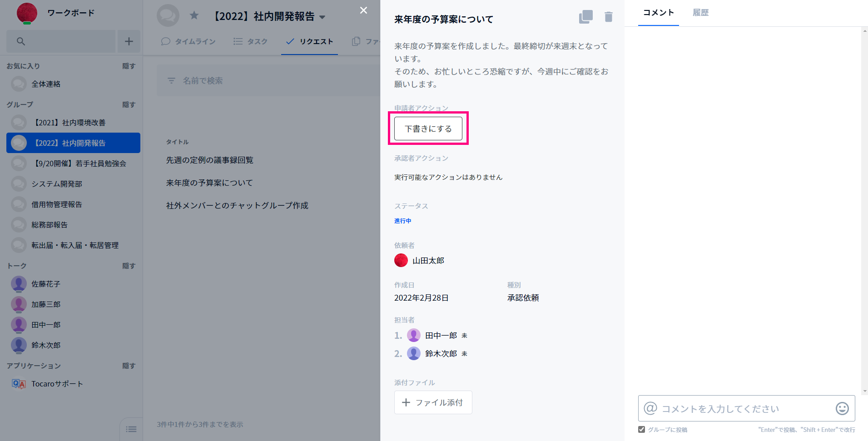868x441 pixels.
Task: Open the Tocaroサポート application
Action: coord(73,384)
